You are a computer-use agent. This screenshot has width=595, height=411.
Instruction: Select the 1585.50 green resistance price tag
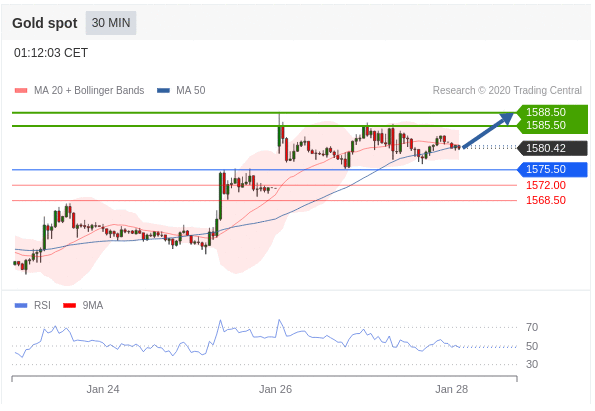click(x=552, y=126)
